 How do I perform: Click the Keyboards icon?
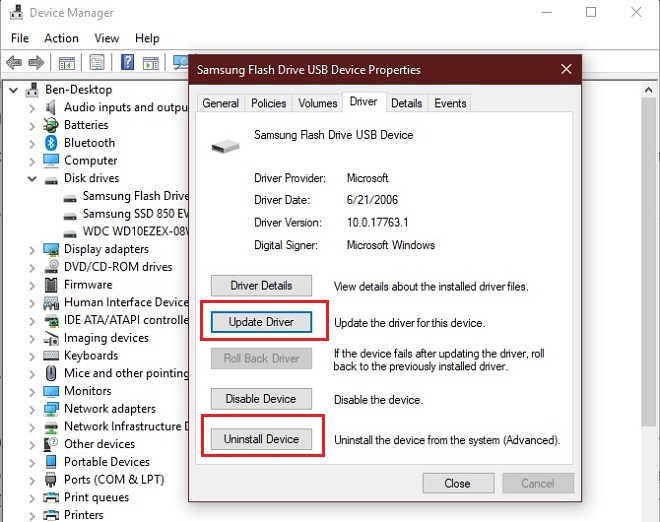(x=51, y=356)
